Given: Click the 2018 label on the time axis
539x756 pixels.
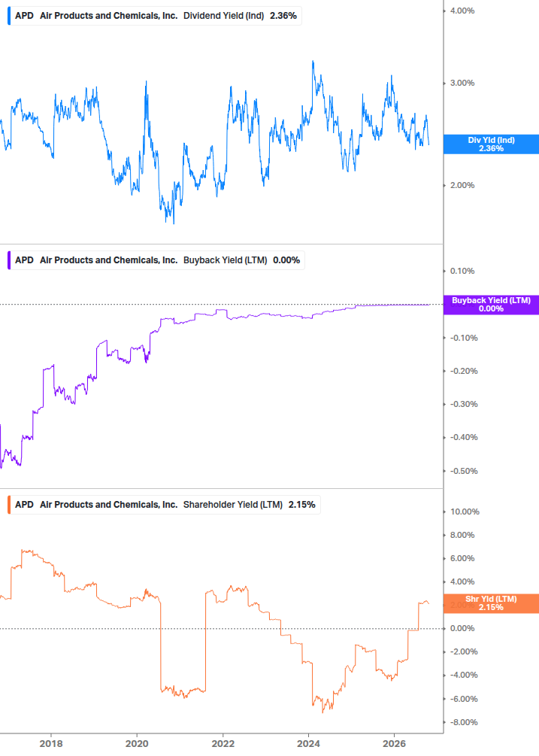Looking at the screenshot, I should [51, 744].
